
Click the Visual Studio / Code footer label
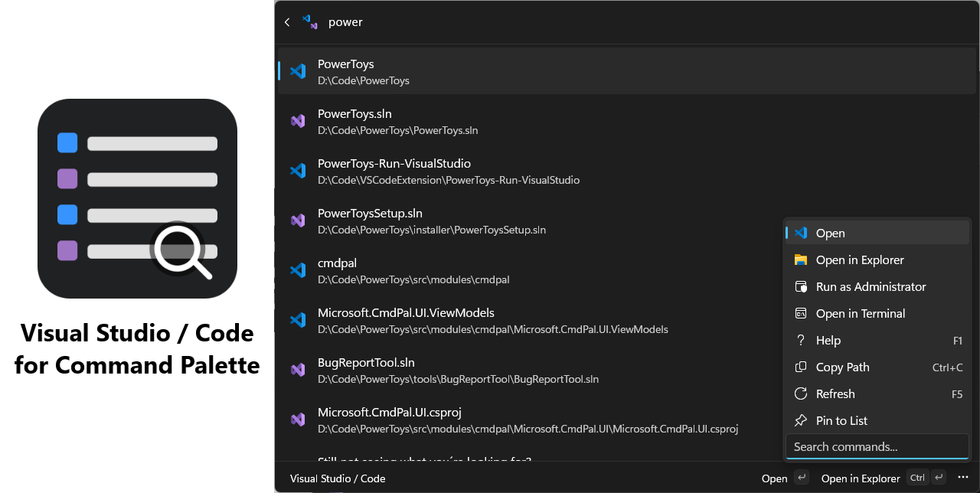pyautogui.click(x=338, y=478)
